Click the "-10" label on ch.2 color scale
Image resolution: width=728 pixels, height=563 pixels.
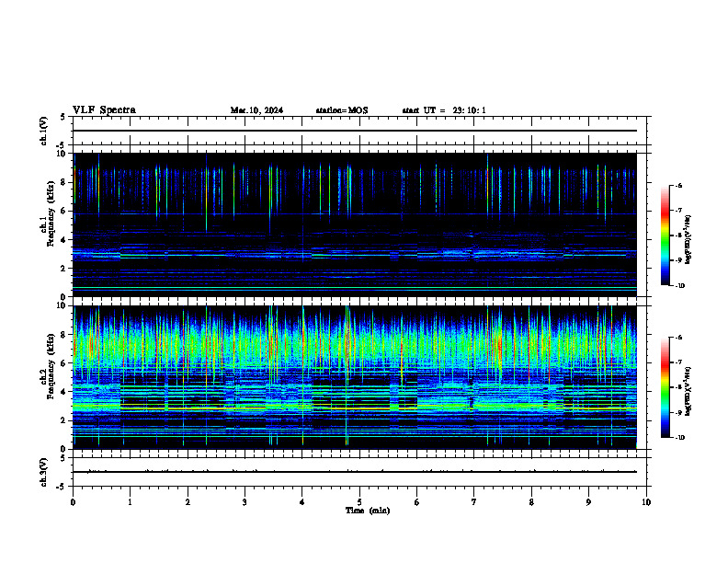(x=679, y=438)
